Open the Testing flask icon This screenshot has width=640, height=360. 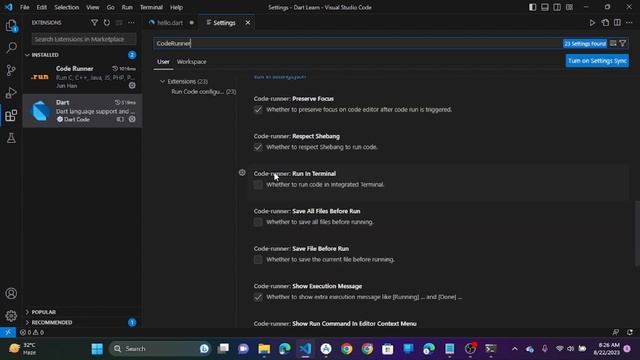[11, 138]
